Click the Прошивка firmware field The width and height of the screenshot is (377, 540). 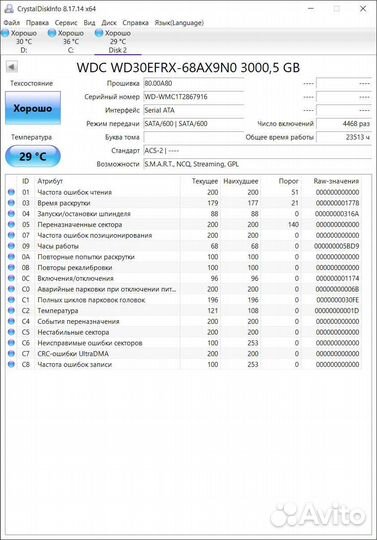(x=193, y=83)
